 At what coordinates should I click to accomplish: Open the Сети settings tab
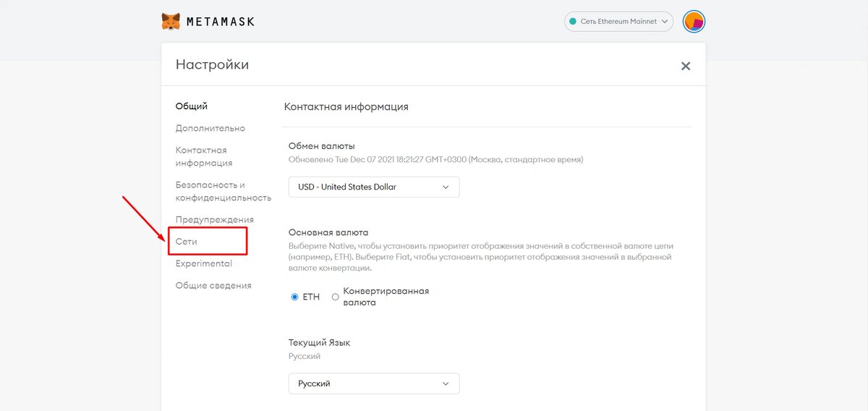pyautogui.click(x=187, y=241)
